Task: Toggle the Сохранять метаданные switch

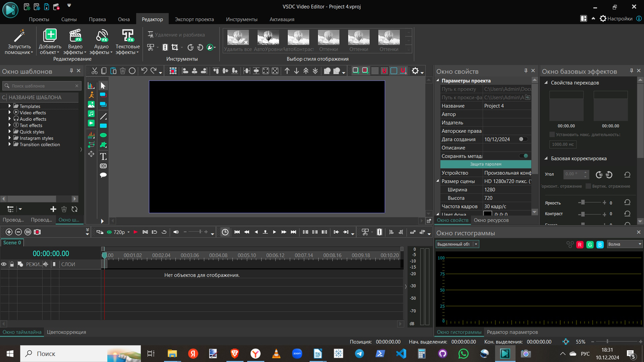Action: point(523,156)
